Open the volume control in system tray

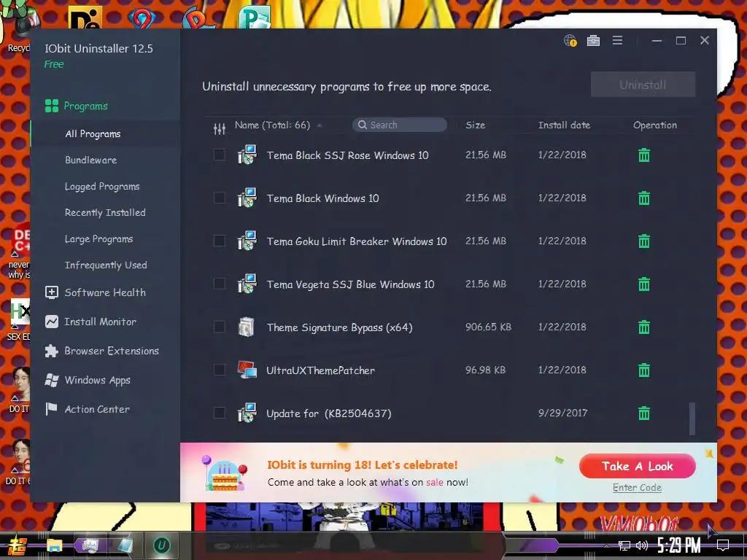[642, 545]
